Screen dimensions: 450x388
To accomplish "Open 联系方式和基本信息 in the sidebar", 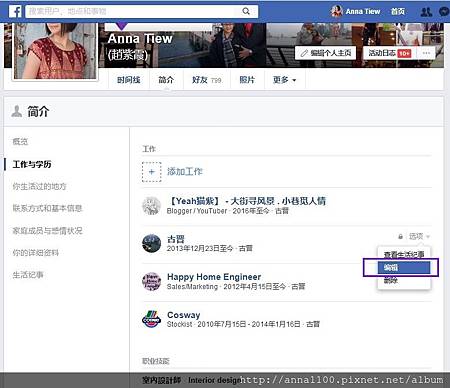I will (x=47, y=208).
